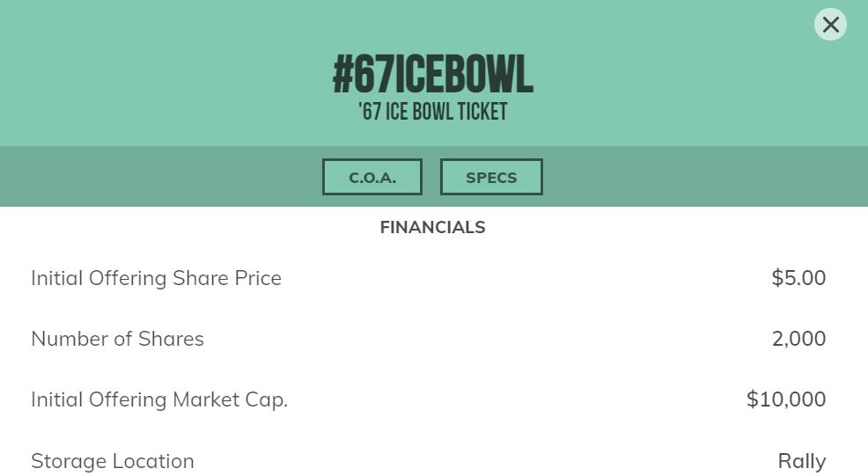The image size is (868, 476).
Task: Select the Initial Offering Market Cap. label
Action: pos(159,399)
